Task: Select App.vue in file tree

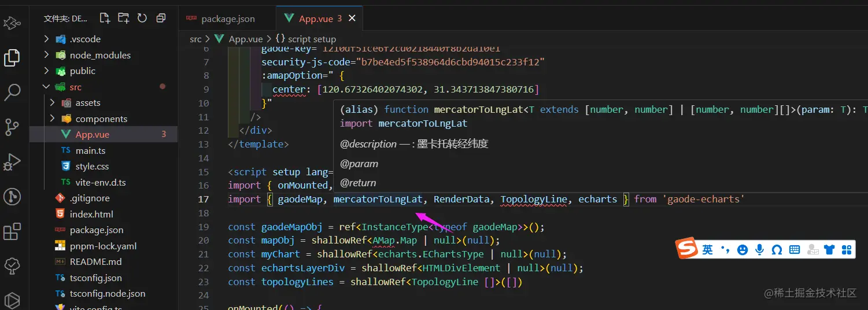Action: click(x=104, y=134)
